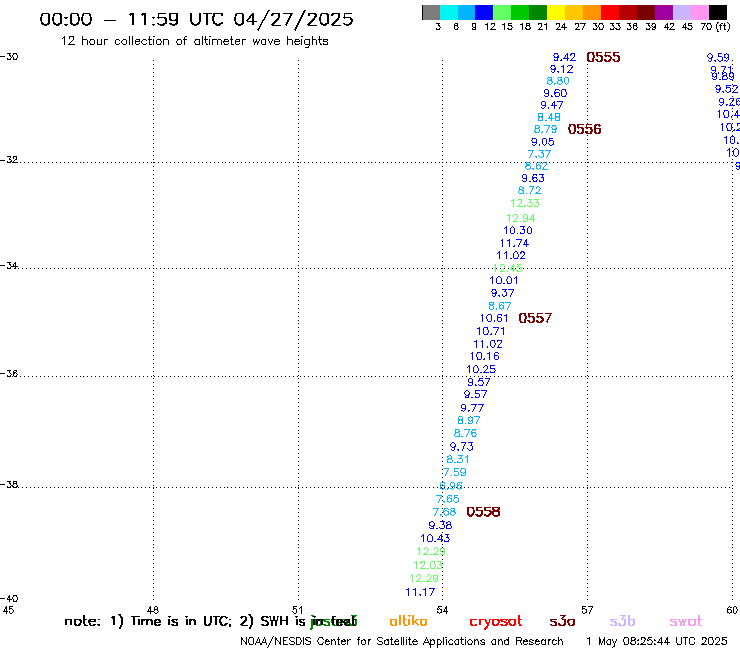This screenshot has width=740, height=650.
Task: Click the latitude label -36 on the axis
Action: tap(9, 373)
